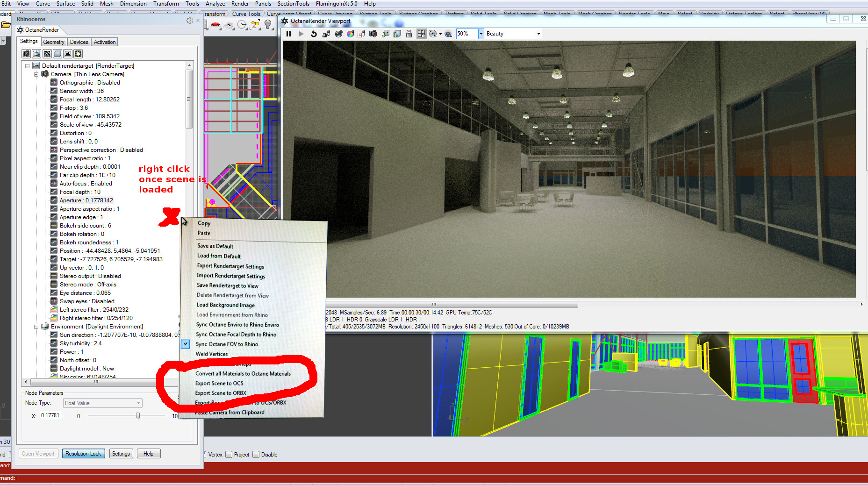Activate the render region picker icon
The image size is (868, 485).
(x=362, y=34)
